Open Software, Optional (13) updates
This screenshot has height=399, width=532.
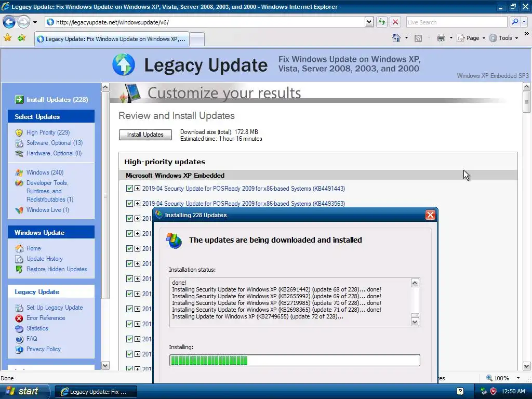tap(54, 143)
